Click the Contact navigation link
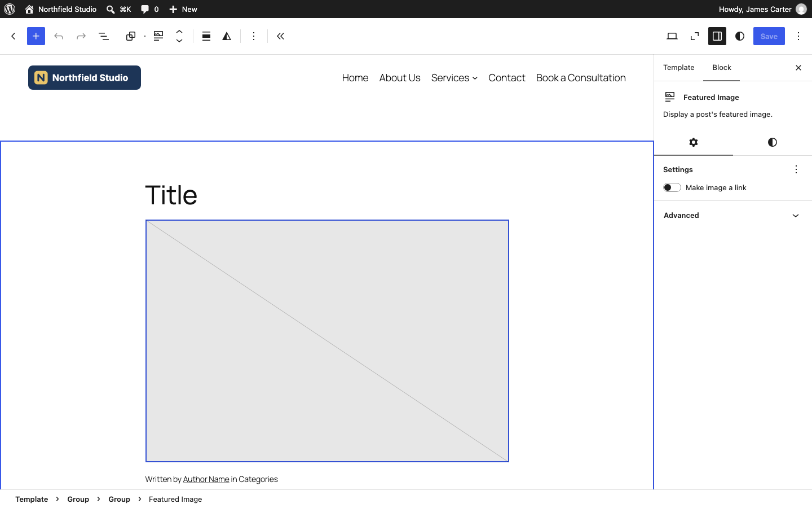This screenshot has width=812, height=508. click(x=507, y=78)
